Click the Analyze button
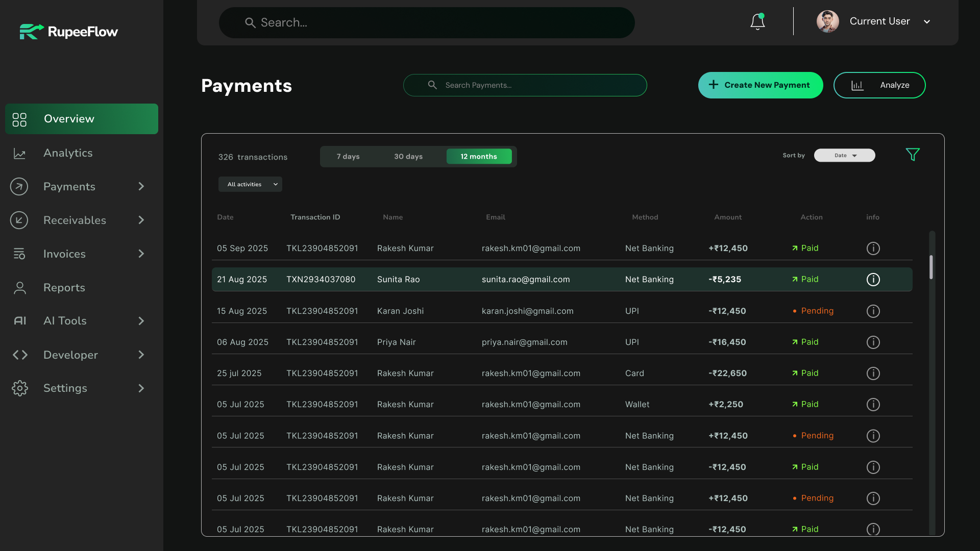The height and width of the screenshot is (551, 980). click(x=879, y=85)
